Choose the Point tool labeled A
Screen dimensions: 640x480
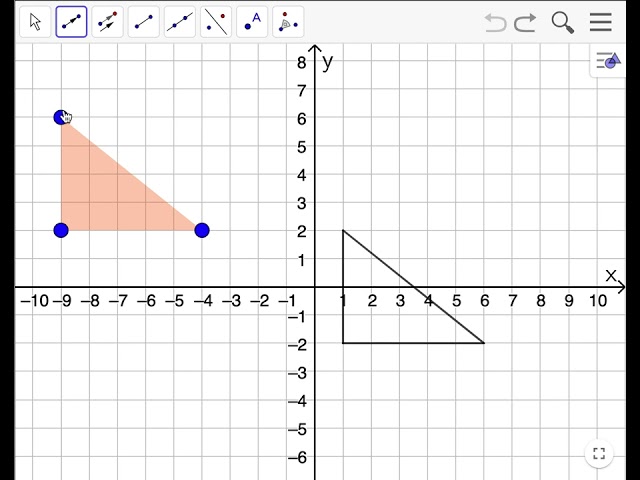tap(252, 22)
